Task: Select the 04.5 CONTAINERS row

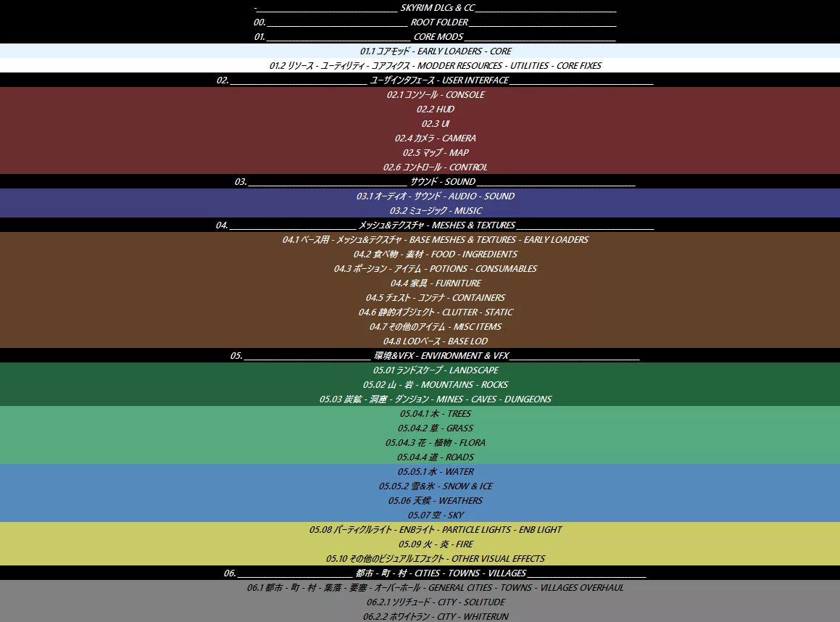Action: (420, 297)
